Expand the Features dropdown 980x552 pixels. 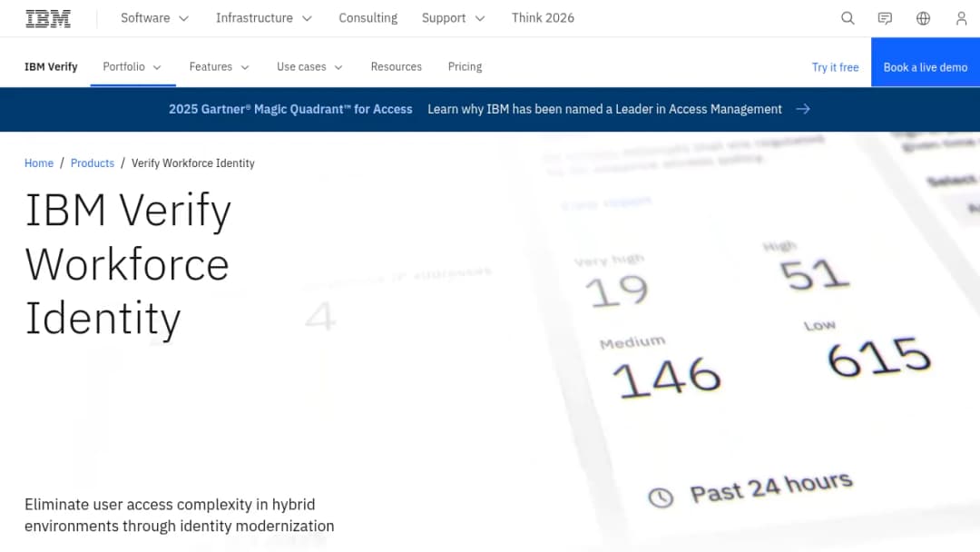(x=220, y=67)
